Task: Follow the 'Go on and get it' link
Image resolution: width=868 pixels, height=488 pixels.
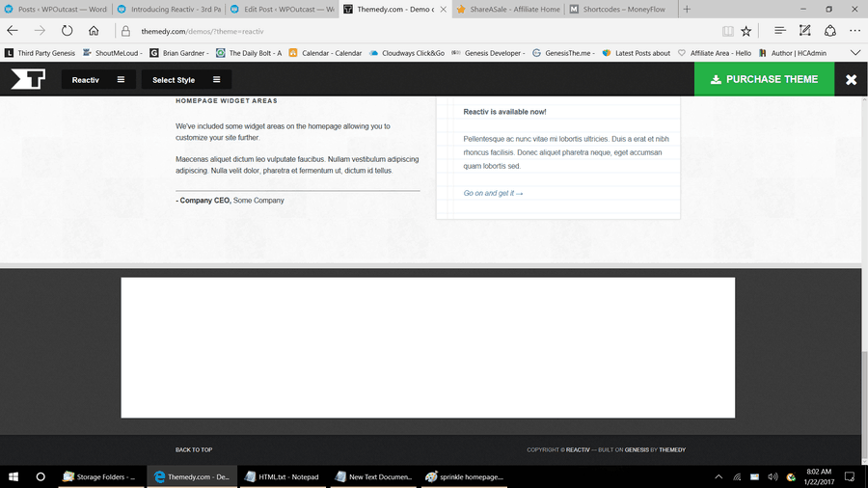Action: [x=493, y=193]
